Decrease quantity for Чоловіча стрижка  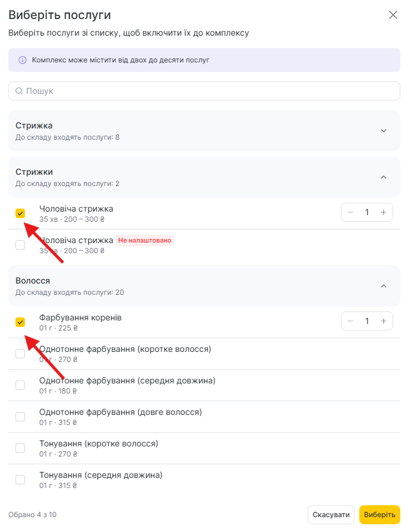[350, 212]
